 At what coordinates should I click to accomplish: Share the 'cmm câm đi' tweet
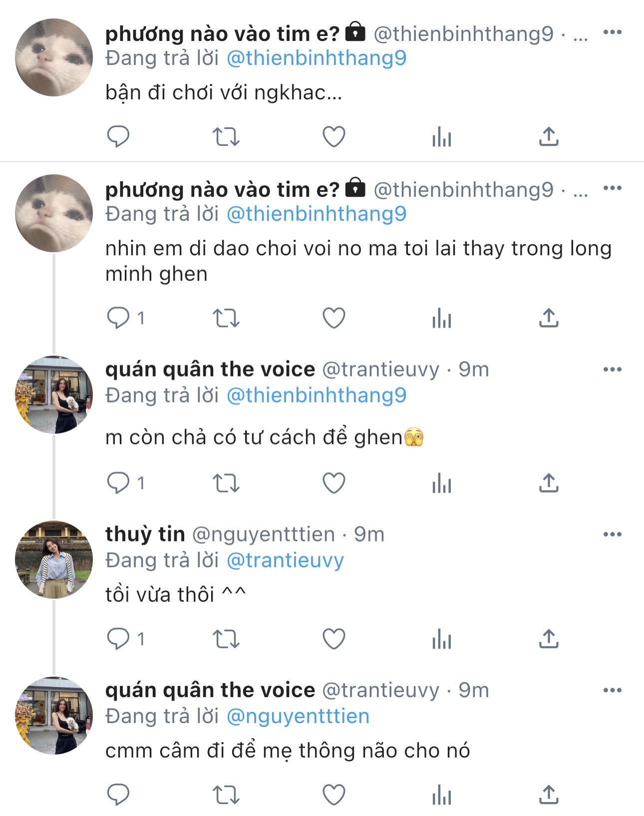pyautogui.click(x=548, y=795)
